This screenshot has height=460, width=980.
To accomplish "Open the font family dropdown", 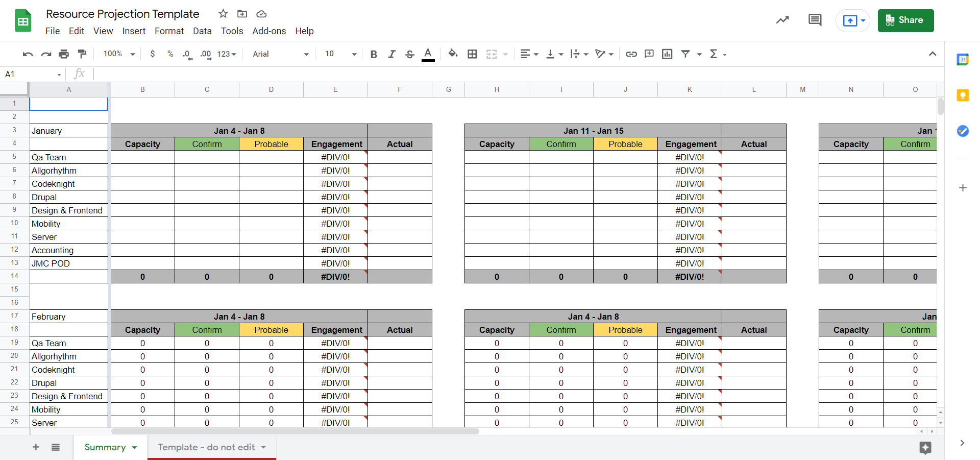I will coord(279,54).
